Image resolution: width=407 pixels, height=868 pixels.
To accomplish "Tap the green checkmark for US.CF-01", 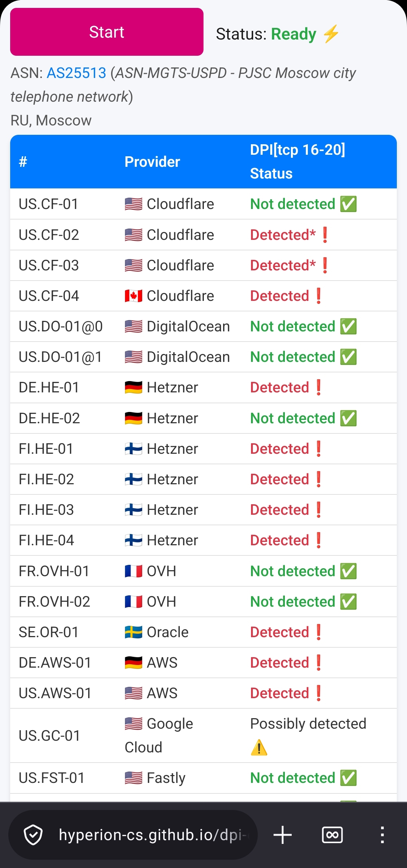I will (x=349, y=204).
